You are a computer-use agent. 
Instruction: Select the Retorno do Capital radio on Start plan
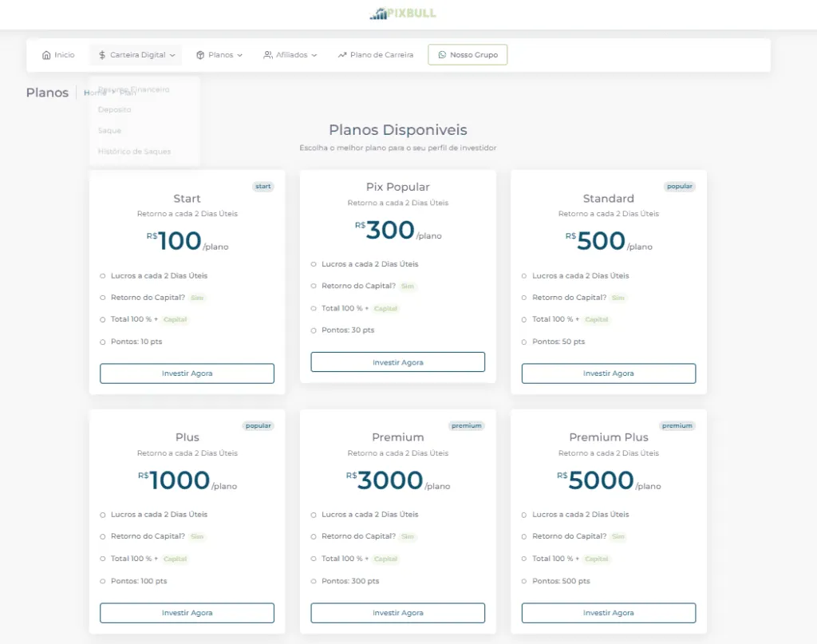click(x=104, y=298)
